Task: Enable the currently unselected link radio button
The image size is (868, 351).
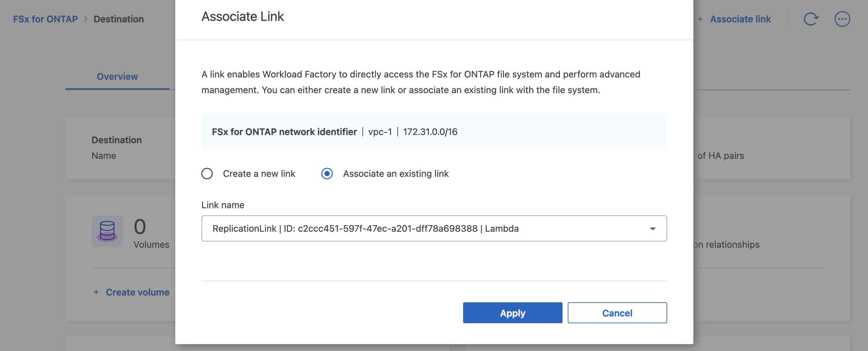Action: [x=207, y=174]
